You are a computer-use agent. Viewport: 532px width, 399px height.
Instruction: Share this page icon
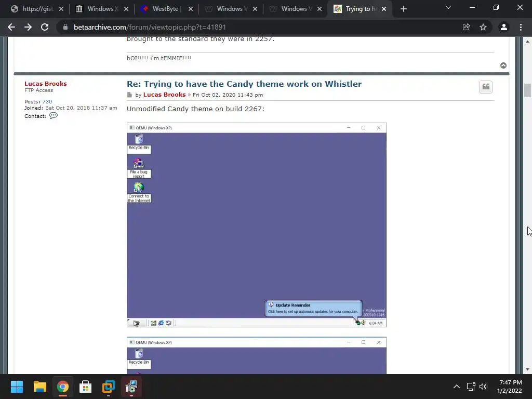coord(467,27)
